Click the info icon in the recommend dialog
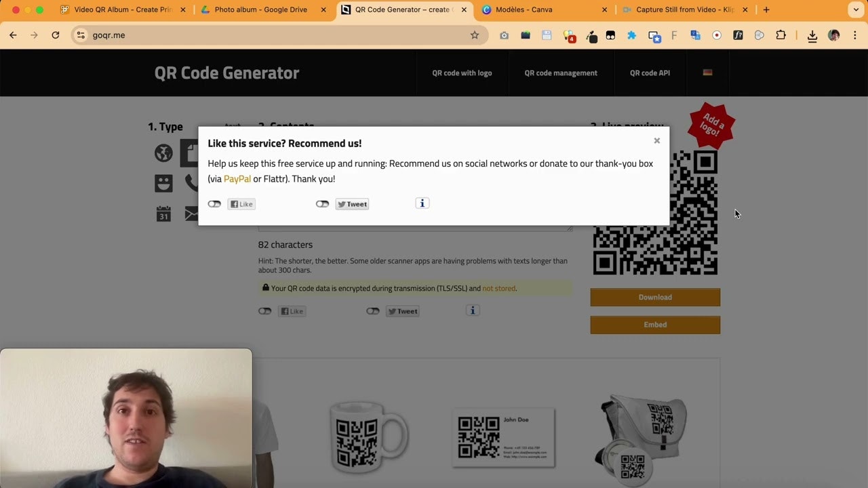868x488 pixels. click(422, 203)
